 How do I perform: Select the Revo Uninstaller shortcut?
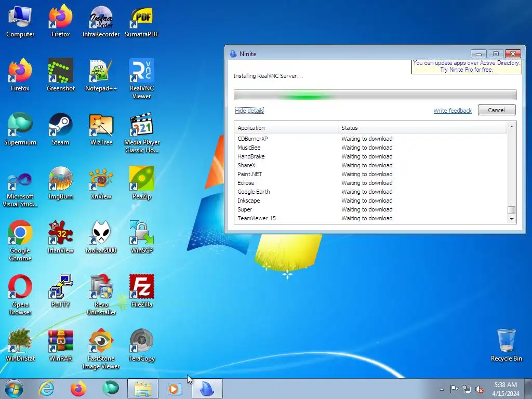(x=101, y=295)
